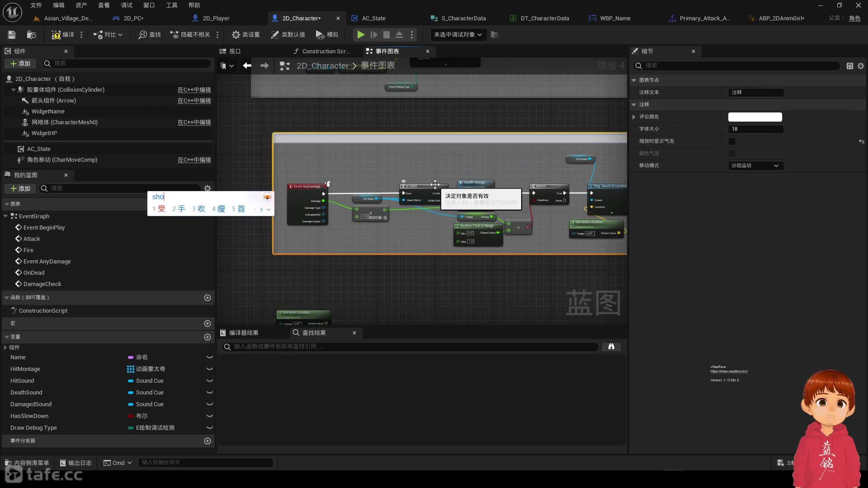
Task: Add a new macro with plus icon
Action: click(x=208, y=324)
